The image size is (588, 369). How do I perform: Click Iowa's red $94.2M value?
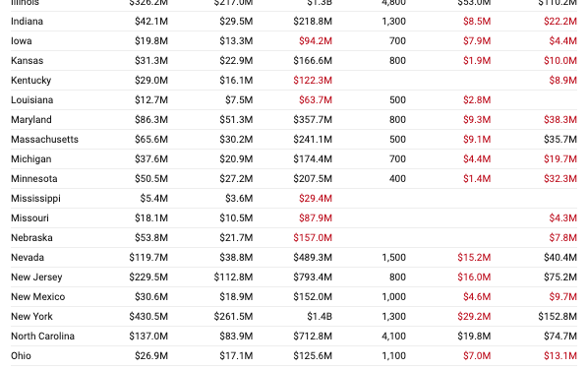316,41
